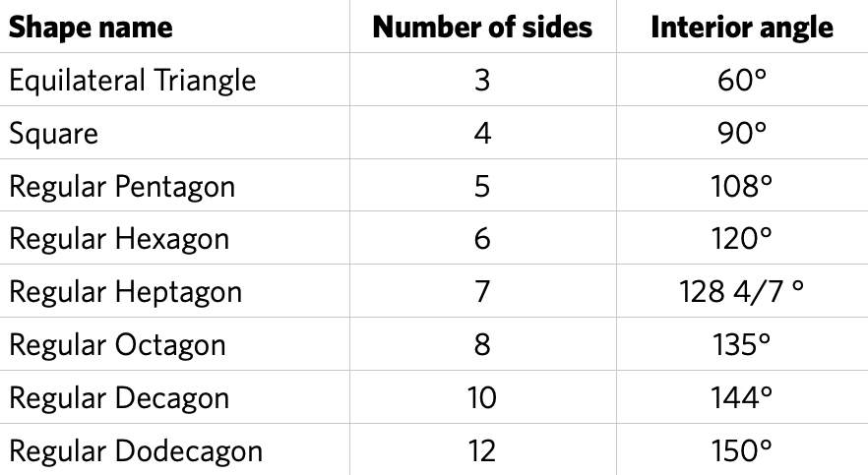Click the Interior angle column header
Screen dimensions: 868x475
(x=742, y=28)
